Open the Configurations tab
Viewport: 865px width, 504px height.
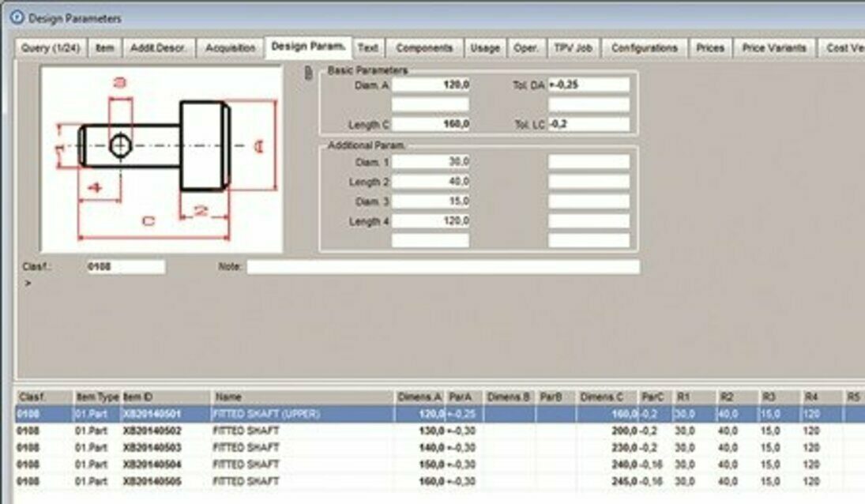click(644, 48)
